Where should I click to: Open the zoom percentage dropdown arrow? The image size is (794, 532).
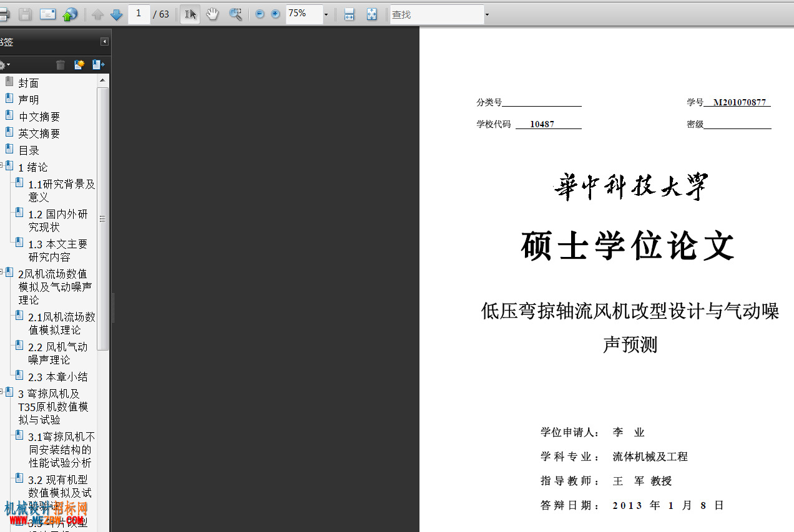[326, 14]
